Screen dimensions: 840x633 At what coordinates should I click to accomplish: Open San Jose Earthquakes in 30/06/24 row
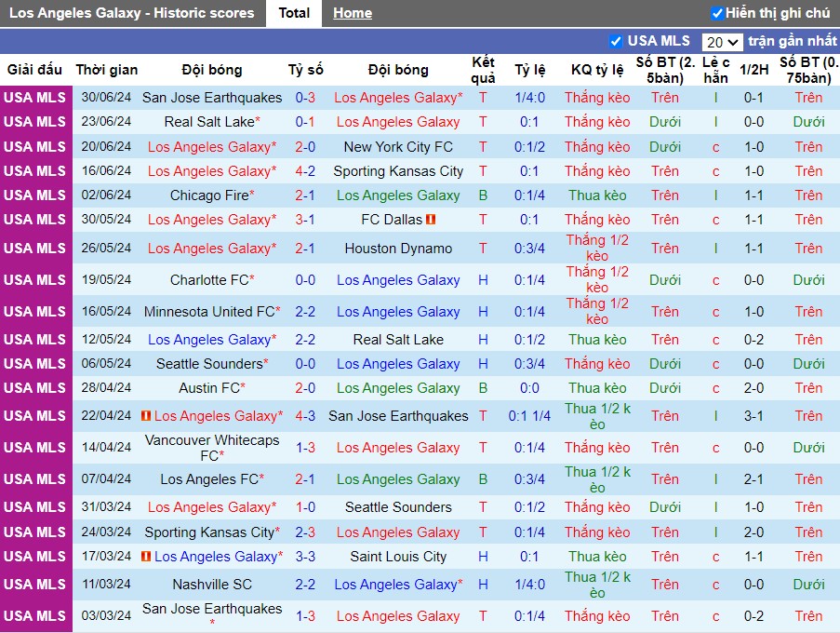[212, 98]
